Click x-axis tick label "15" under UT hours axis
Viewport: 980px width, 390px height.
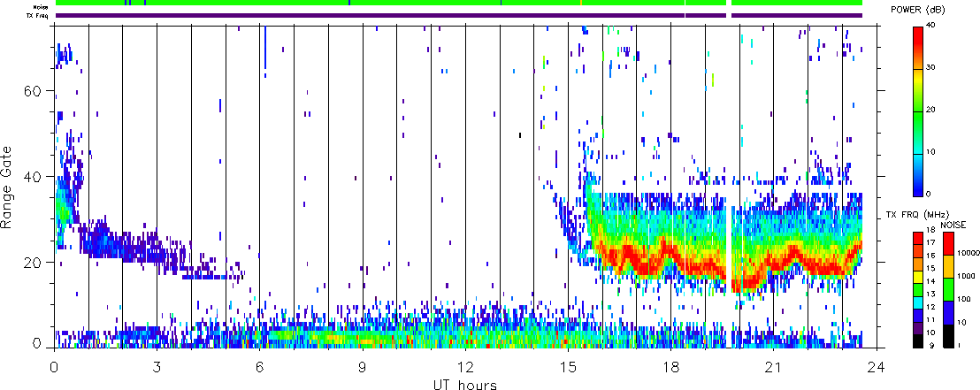pos(568,365)
